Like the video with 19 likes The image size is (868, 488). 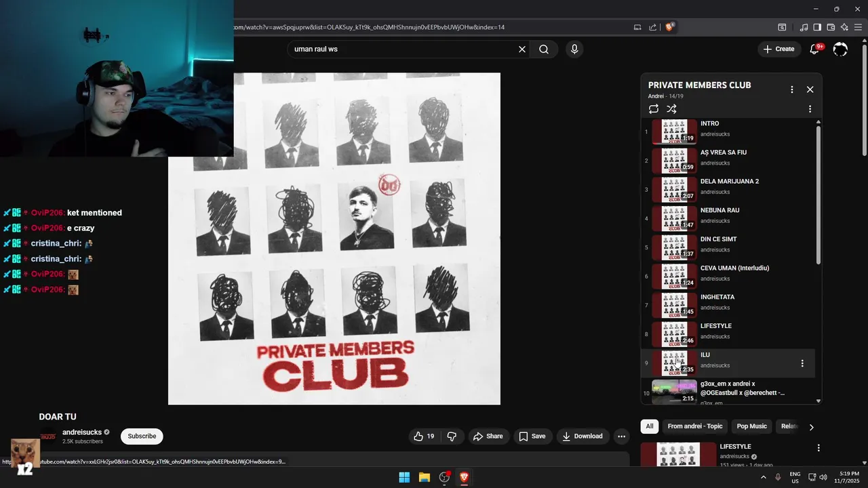[x=424, y=436]
